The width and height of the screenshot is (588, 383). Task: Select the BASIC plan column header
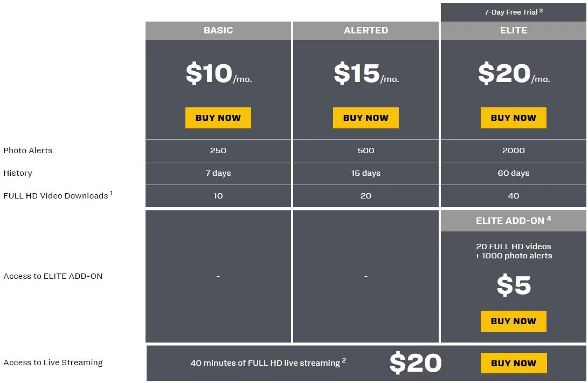[x=218, y=30]
